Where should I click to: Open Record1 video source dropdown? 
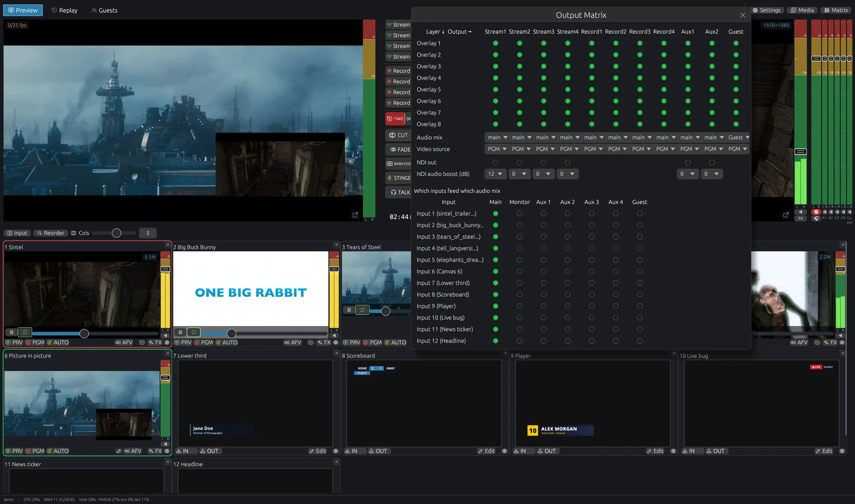coord(593,149)
